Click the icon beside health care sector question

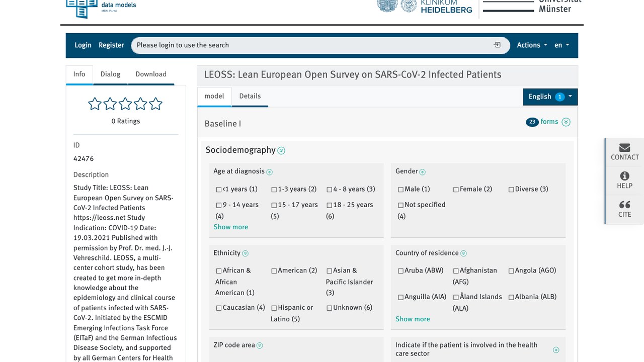[x=556, y=350]
